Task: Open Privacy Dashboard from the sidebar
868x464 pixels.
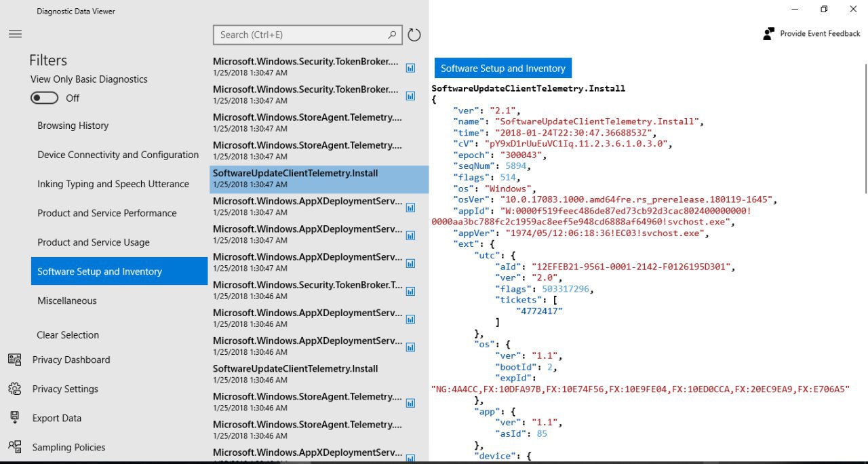Action: click(x=71, y=360)
